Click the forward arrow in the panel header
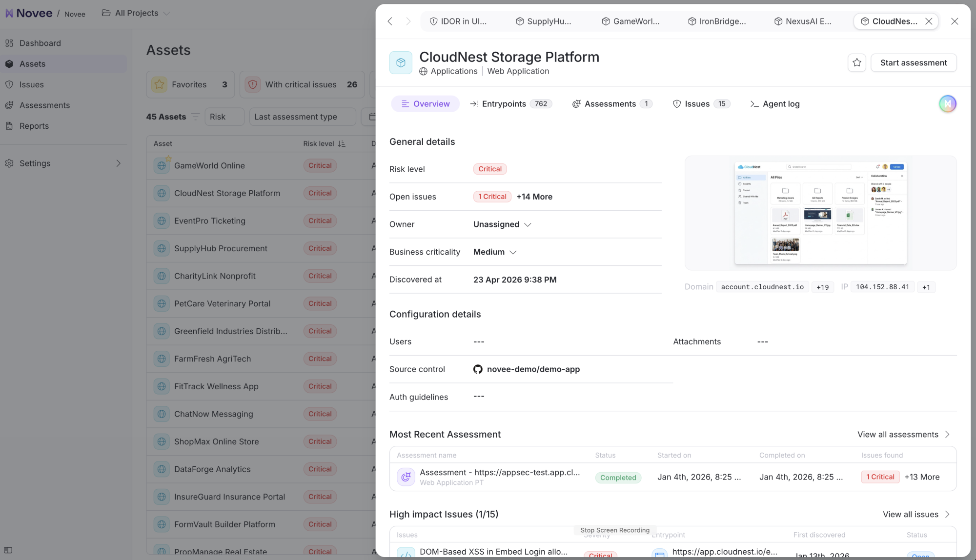 408,21
